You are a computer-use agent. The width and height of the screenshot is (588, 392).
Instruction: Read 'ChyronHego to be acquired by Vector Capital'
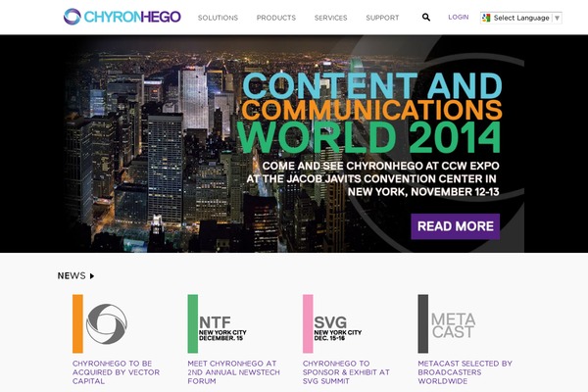[116, 372]
